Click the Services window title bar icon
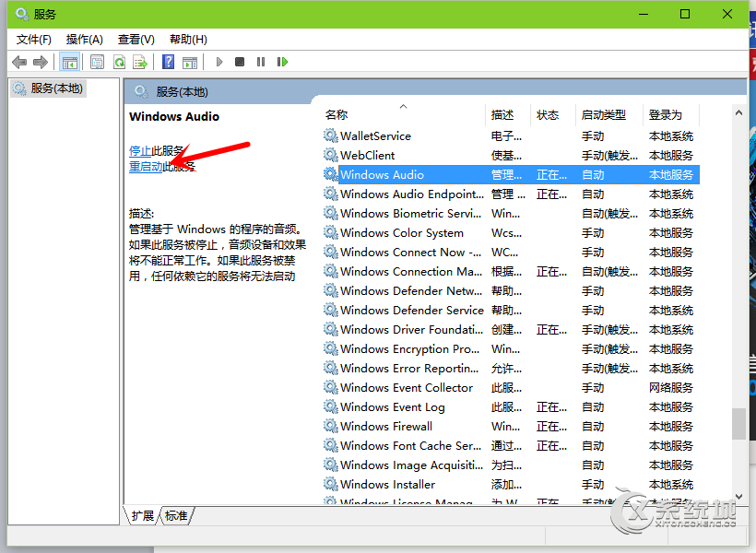The width and height of the screenshot is (756, 553). tap(22, 14)
